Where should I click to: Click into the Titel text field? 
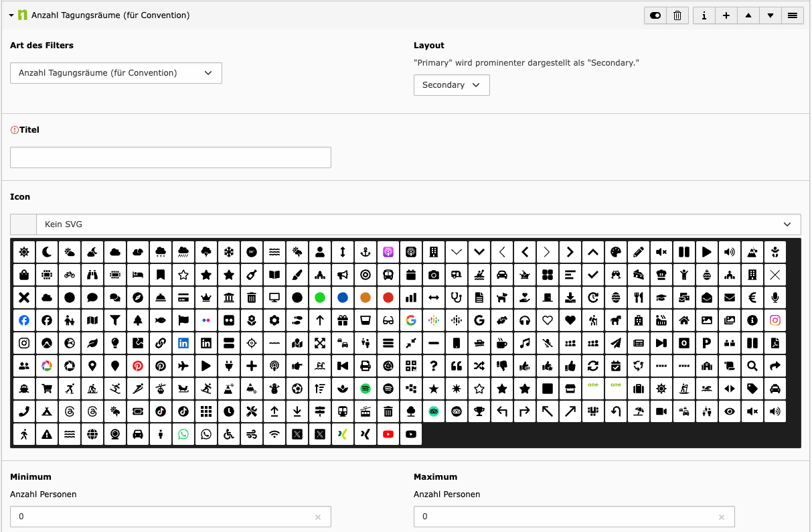171,157
